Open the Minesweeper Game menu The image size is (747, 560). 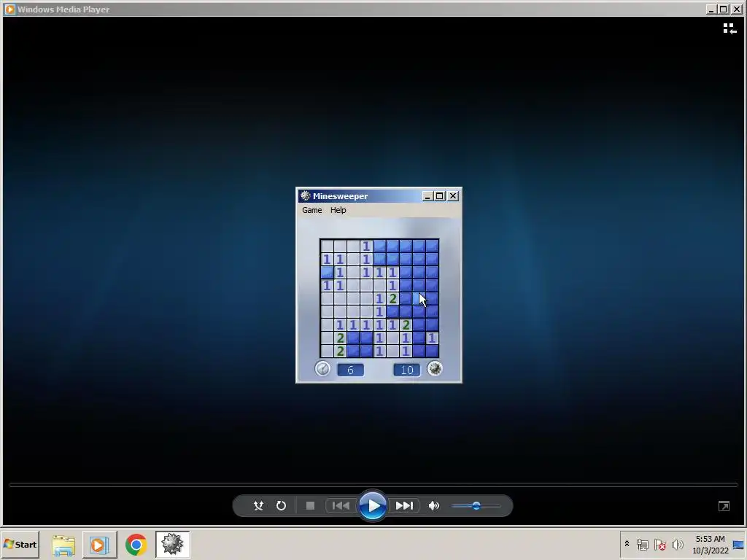[x=312, y=210]
